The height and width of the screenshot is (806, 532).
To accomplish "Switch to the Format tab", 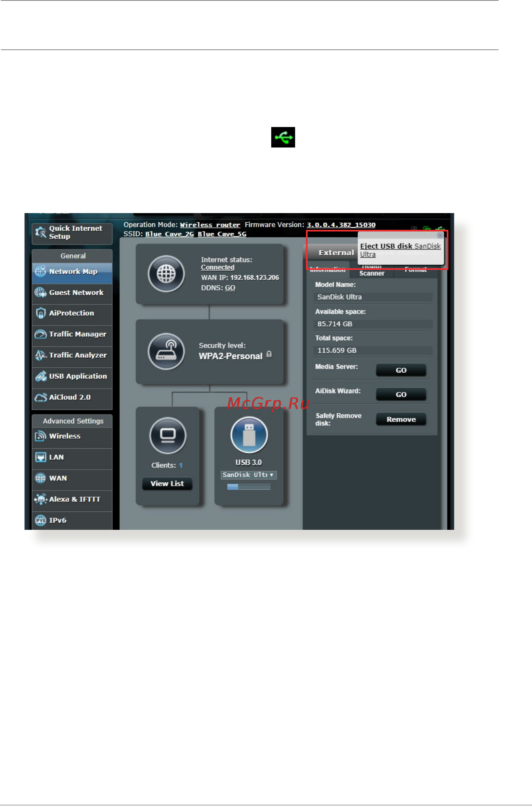I will pyautogui.click(x=415, y=270).
